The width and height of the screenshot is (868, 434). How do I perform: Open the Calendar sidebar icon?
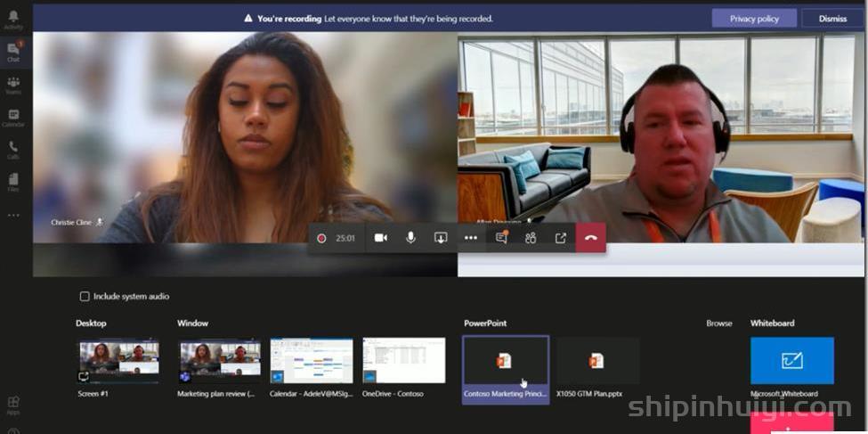[x=13, y=118]
